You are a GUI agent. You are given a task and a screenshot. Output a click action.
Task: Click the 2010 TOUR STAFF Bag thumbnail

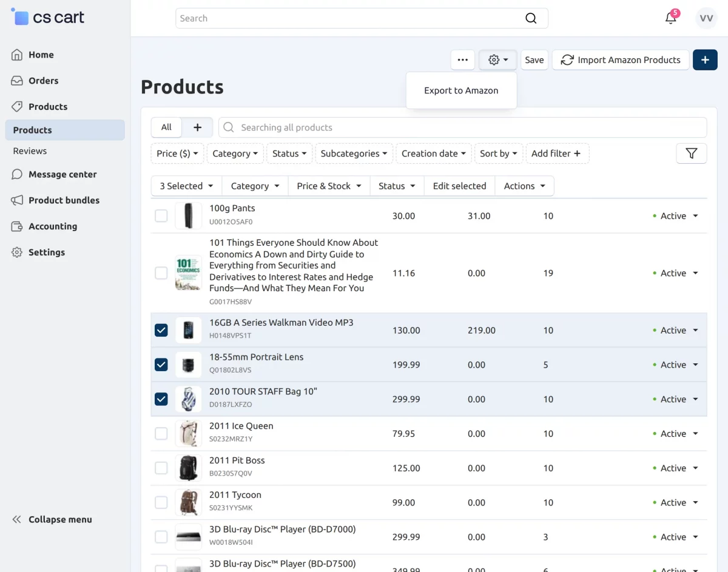(188, 399)
